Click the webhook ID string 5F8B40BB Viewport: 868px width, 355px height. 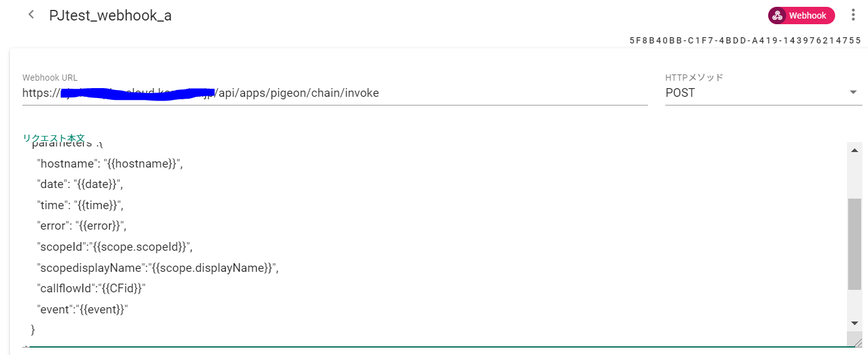point(745,40)
